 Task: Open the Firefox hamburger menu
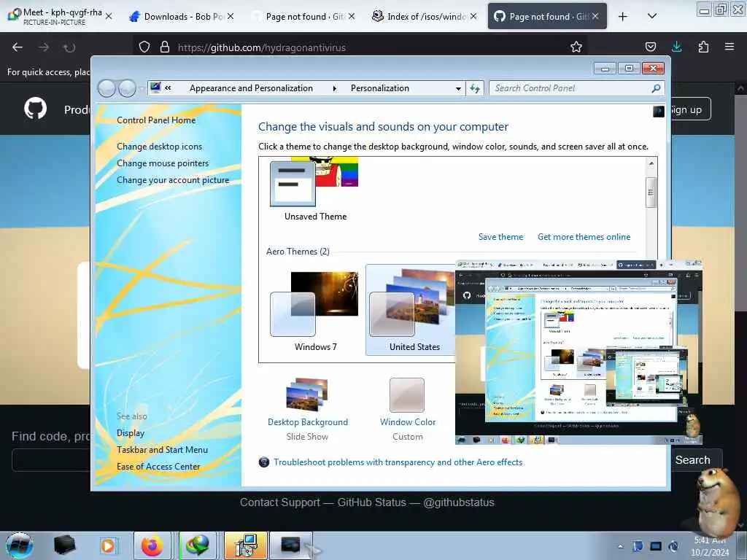729,47
